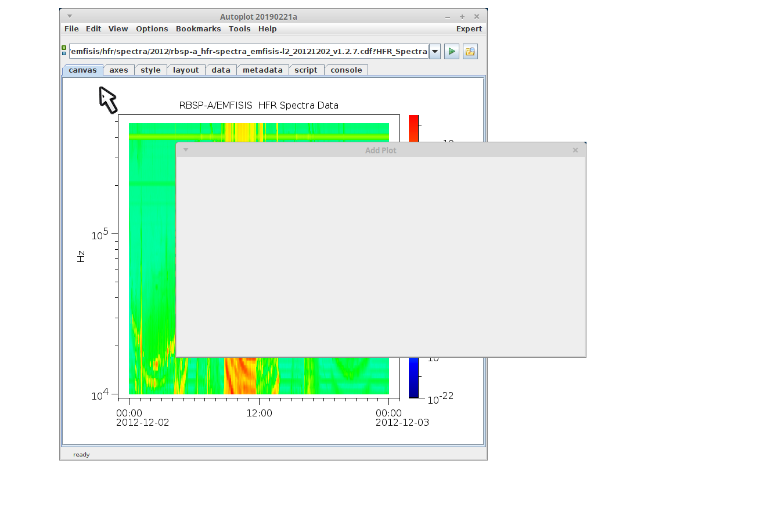The image size is (781, 532).
Task: Switch to the axes tab
Action: click(118, 70)
